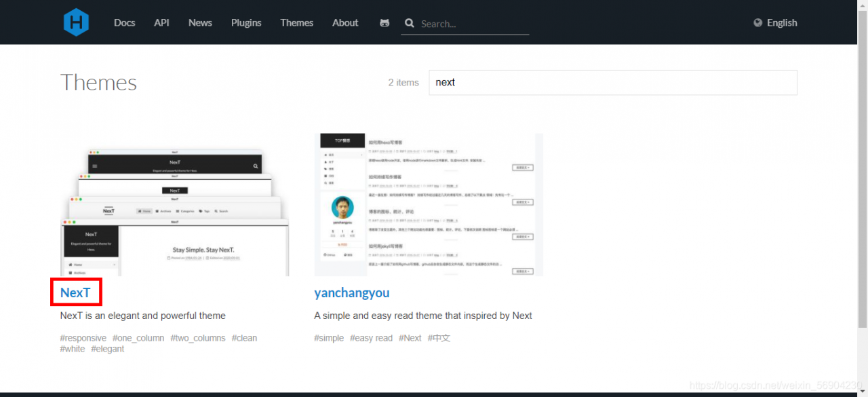Select the #white tag
Screen dimensions: 868x397
[73, 349]
